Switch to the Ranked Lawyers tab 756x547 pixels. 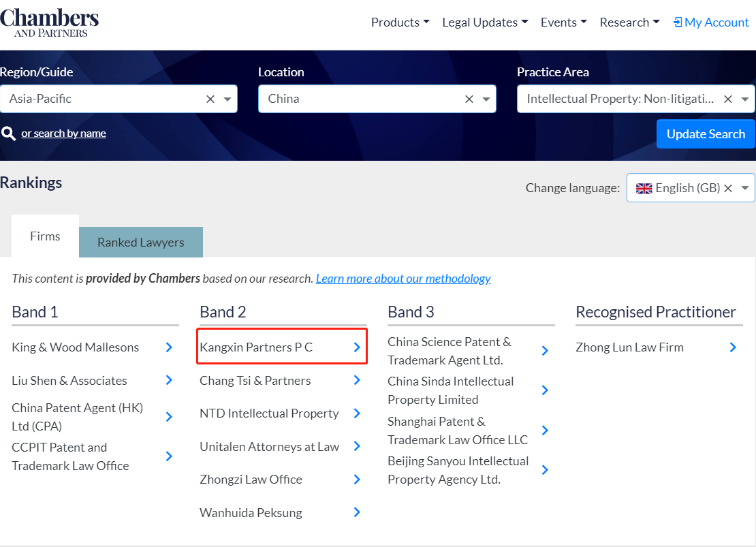tap(141, 242)
